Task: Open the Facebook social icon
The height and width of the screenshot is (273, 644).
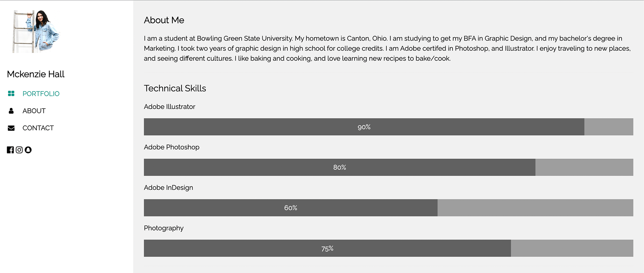Action: click(x=10, y=150)
